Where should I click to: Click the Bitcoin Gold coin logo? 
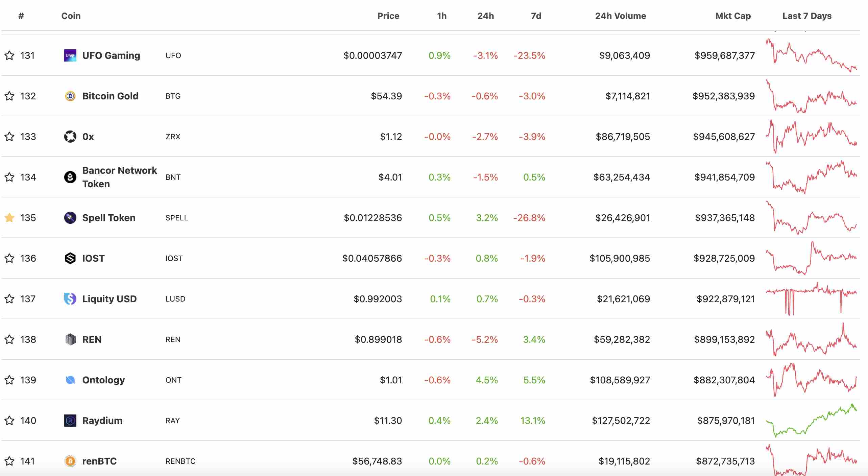pos(70,96)
